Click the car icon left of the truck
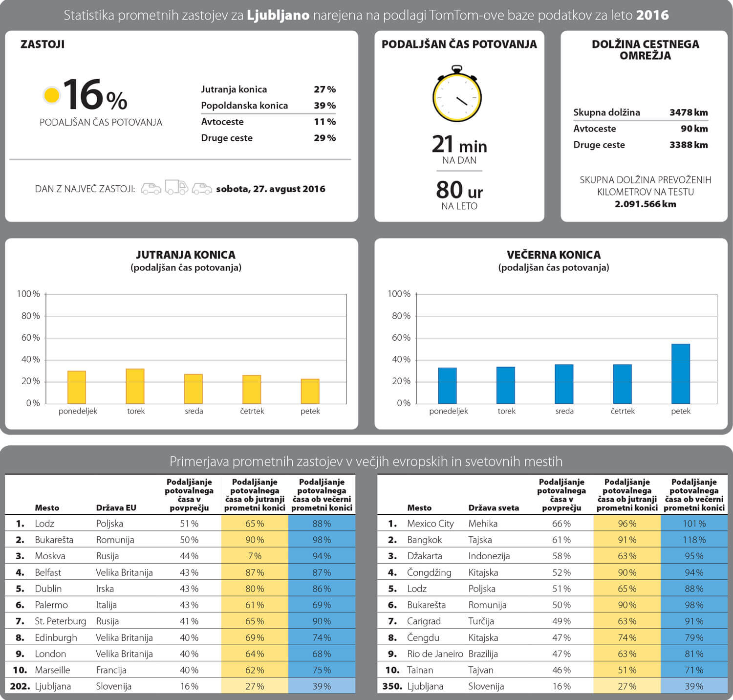Screen dimensions: 733x700 (x=151, y=189)
